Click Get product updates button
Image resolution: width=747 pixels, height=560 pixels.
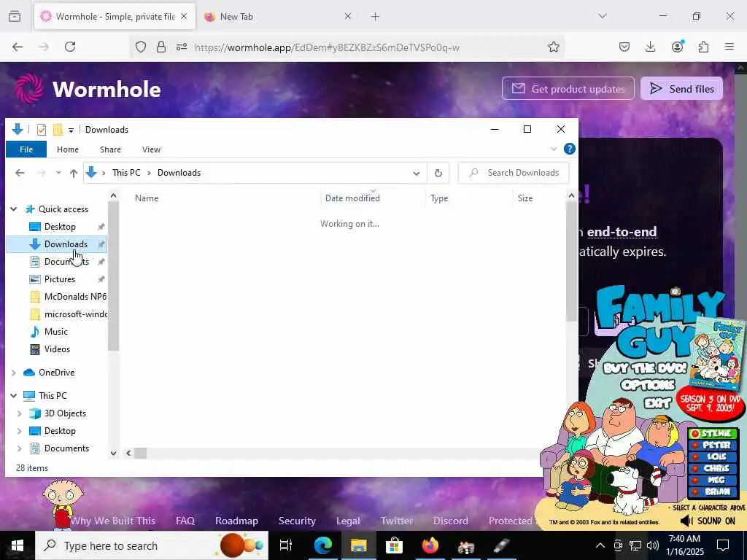point(568,88)
